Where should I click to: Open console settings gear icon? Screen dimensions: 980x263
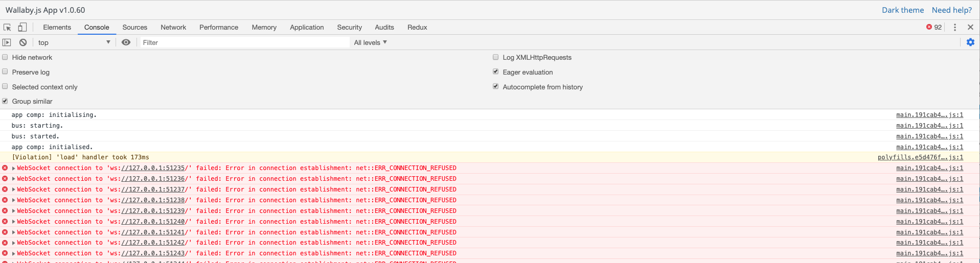click(x=970, y=42)
